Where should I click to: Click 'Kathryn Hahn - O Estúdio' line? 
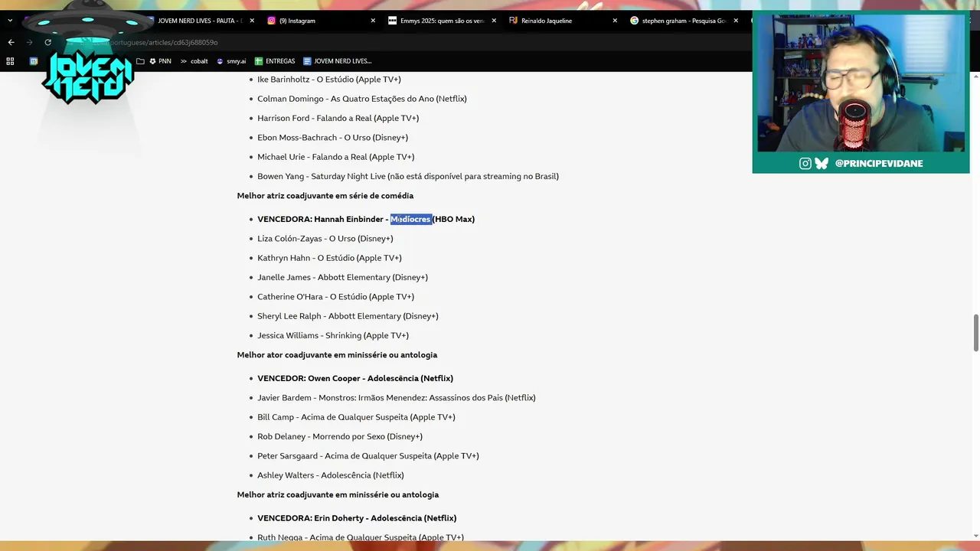pos(329,258)
